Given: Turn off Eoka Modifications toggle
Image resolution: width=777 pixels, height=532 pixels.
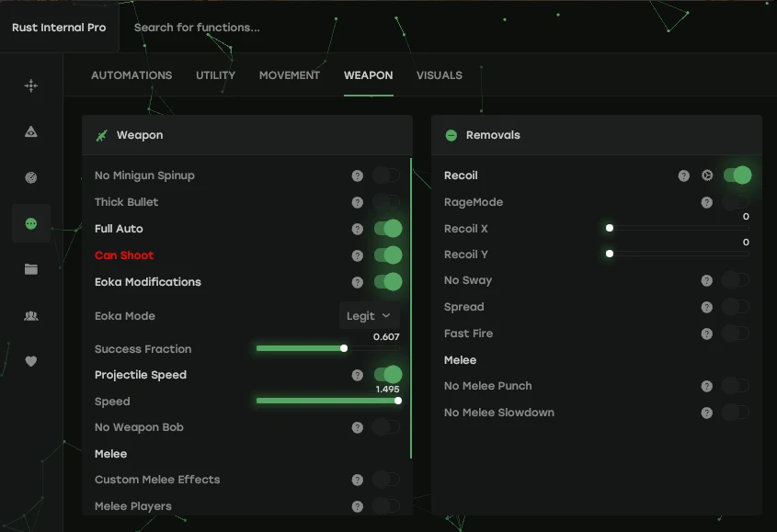Looking at the screenshot, I should (x=388, y=282).
